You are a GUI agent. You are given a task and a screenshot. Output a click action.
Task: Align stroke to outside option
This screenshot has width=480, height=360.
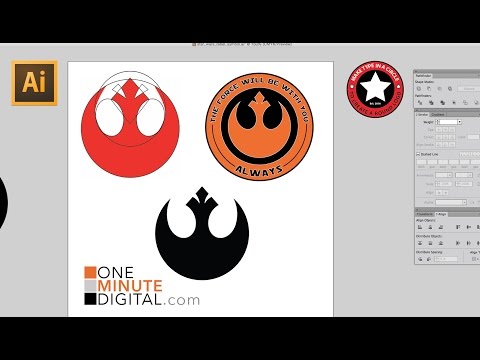click(x=452, y=145)
